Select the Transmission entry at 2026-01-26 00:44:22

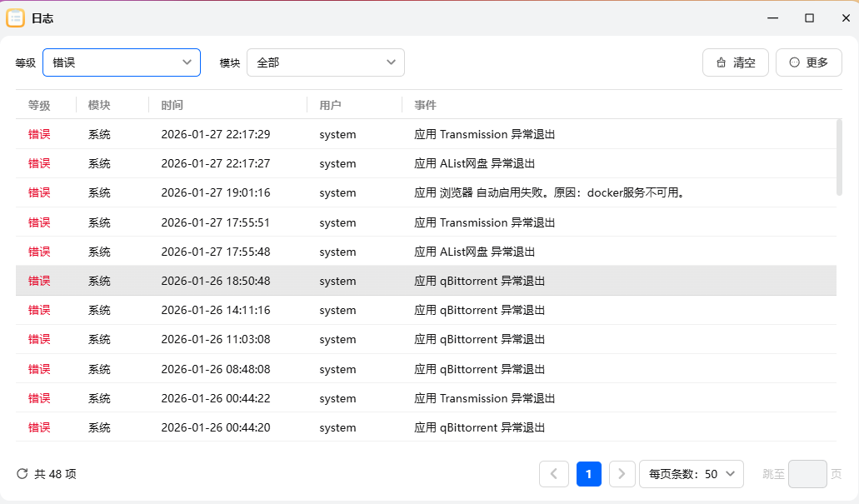coord(426,398)
